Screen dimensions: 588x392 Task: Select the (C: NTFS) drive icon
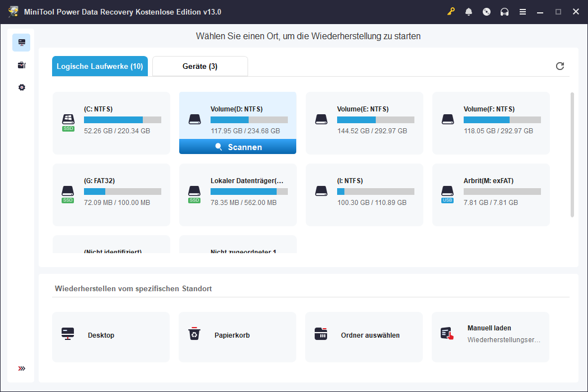coord(68,122)
